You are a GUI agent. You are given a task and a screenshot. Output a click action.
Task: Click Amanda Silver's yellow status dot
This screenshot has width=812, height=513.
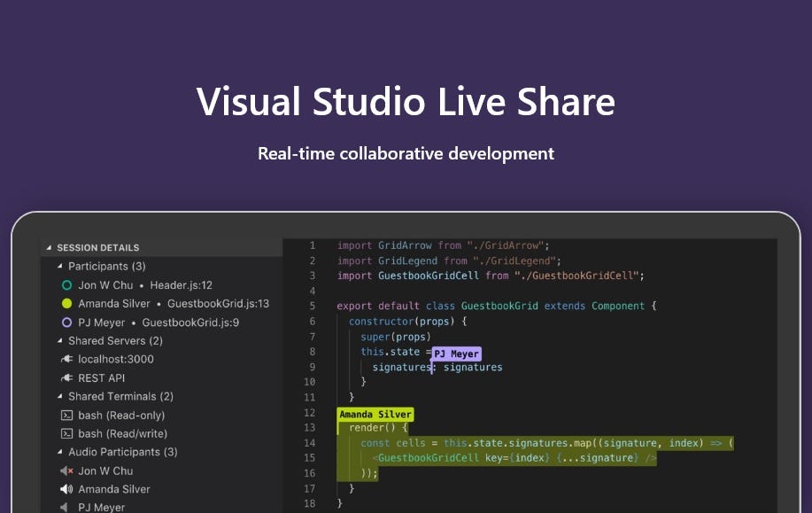(66, 303)
